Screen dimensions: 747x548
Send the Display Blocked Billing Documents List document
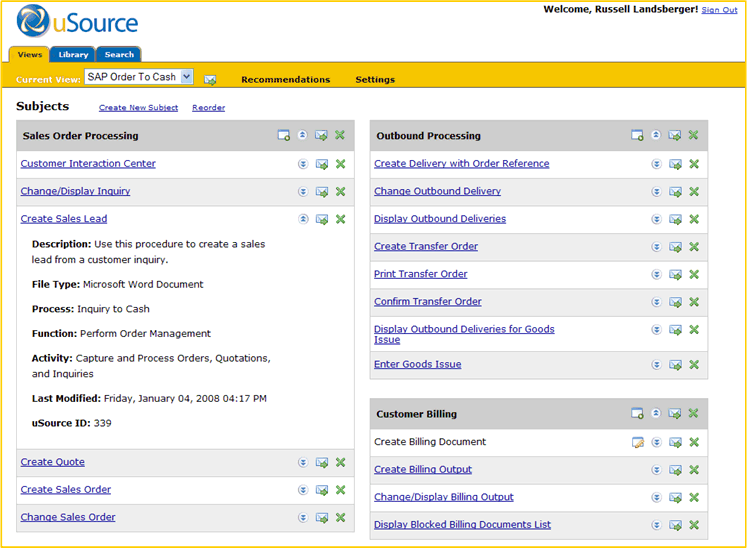[x=676, y=526]
